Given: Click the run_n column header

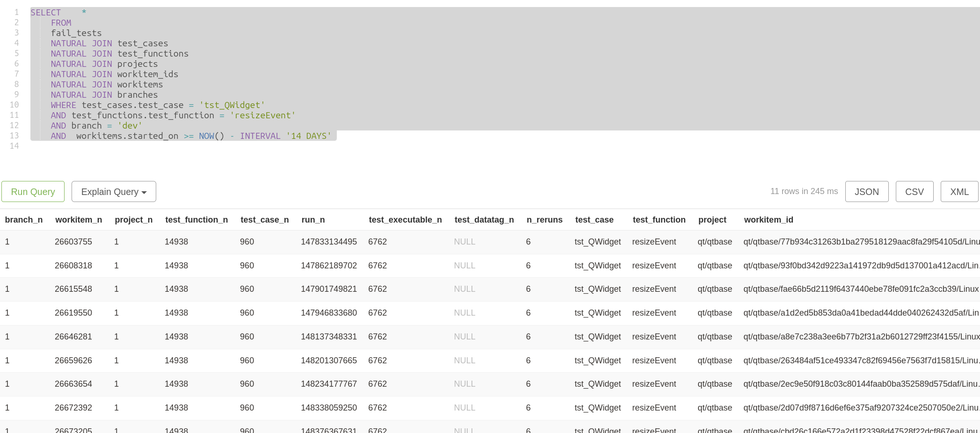Looking at the screenshot, I should (x=313, y=220).
